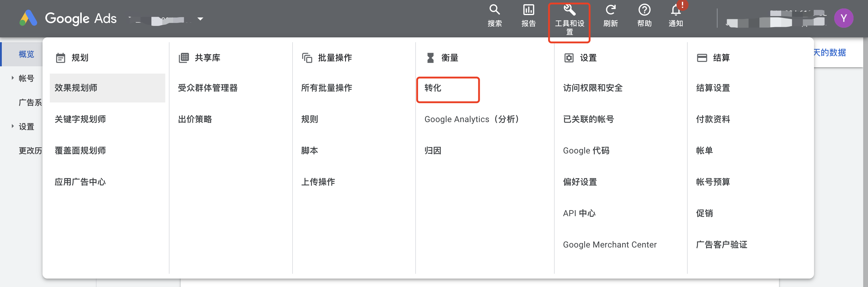The height and width of the screenshot is (287, 868).
Task: Open 已关联的帐号
Action: point(589,119)
